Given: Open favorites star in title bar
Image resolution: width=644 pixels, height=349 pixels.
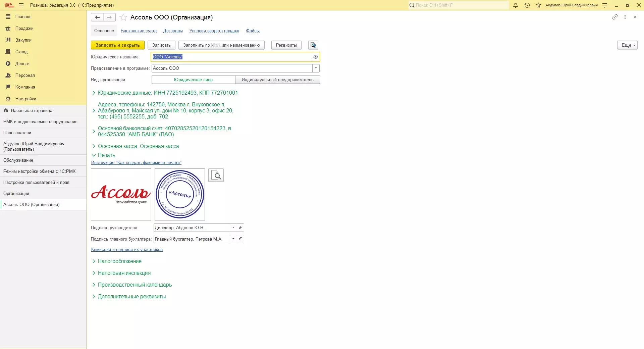Looking at the screenshot, I should pos(538,5).
